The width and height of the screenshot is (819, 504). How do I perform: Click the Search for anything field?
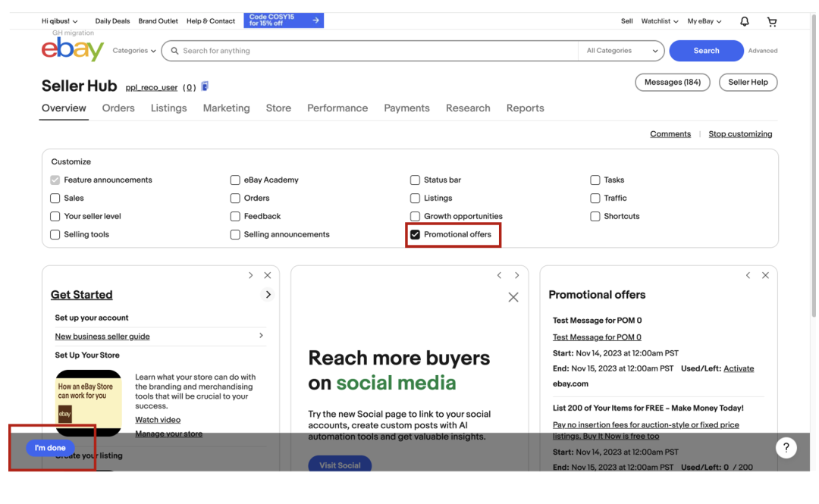pyautogui.click(x=370, y=51)
